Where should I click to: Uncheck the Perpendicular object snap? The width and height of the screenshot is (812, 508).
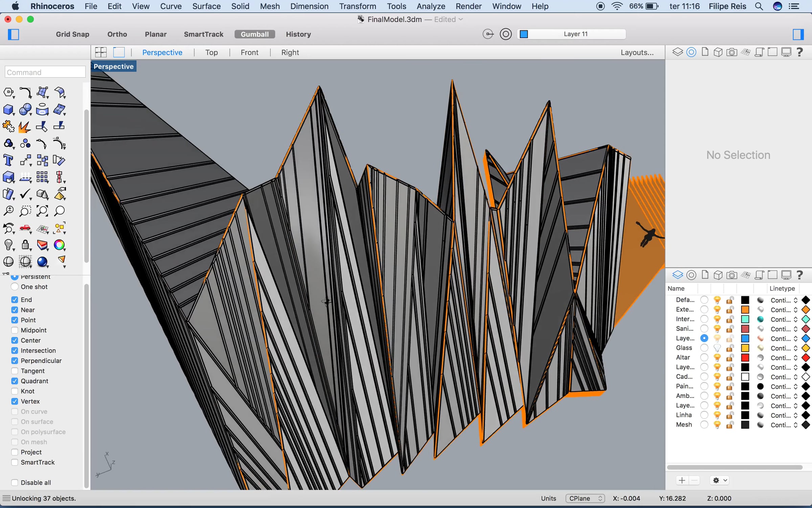[x=15, y=361]
